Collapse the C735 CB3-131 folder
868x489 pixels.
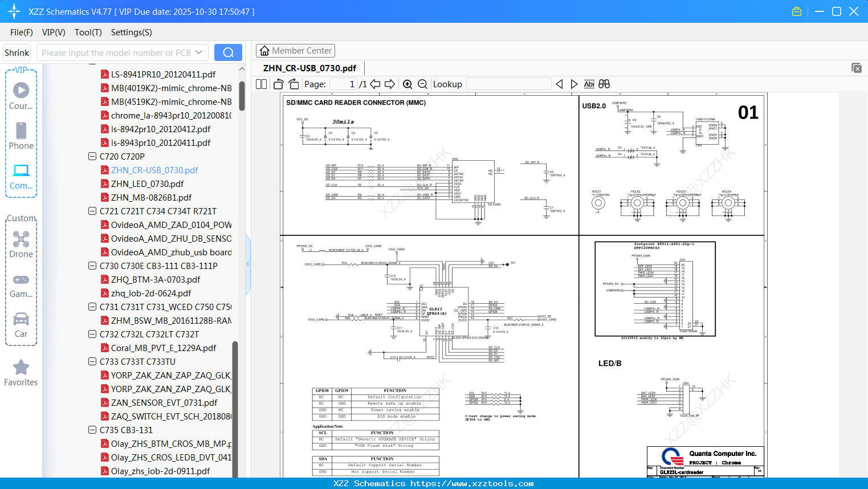92,430
